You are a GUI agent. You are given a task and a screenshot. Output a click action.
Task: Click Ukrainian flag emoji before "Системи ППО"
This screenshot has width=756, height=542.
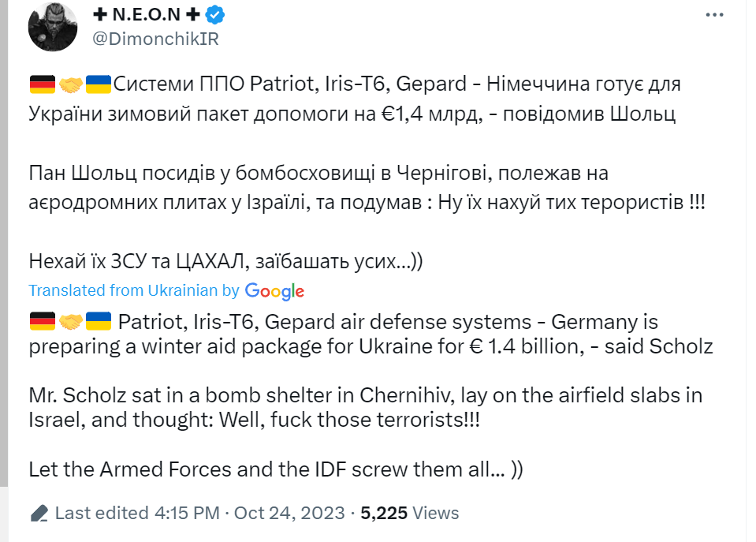pyautogui.click(x=99, y=84)
